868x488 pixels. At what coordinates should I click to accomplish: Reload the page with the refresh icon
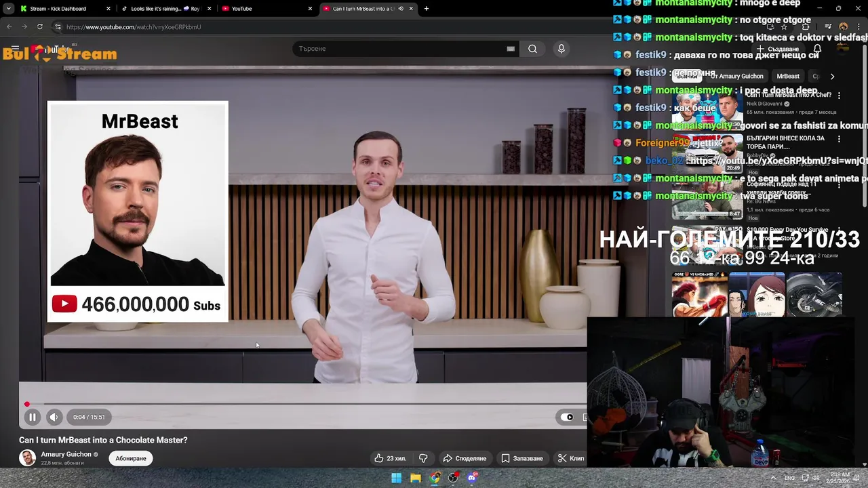[x=40, y=27]
